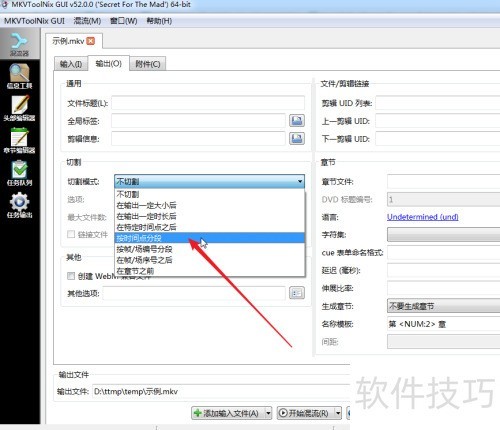The height and width of the screenshot is (430, 500).
Task: Enable the 创建 WebM checkbox
Action: pyautogui.click(x=71, y=276)
